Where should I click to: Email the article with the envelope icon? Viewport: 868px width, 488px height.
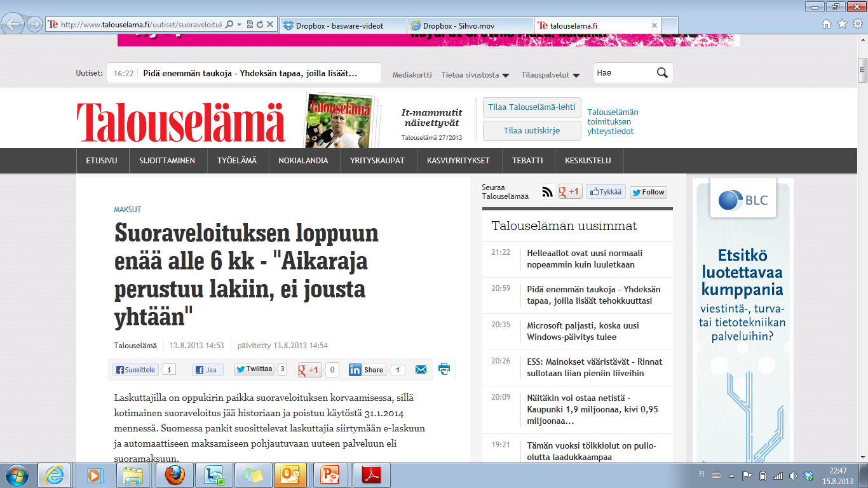pyautogui.click(x=421, y=370)
